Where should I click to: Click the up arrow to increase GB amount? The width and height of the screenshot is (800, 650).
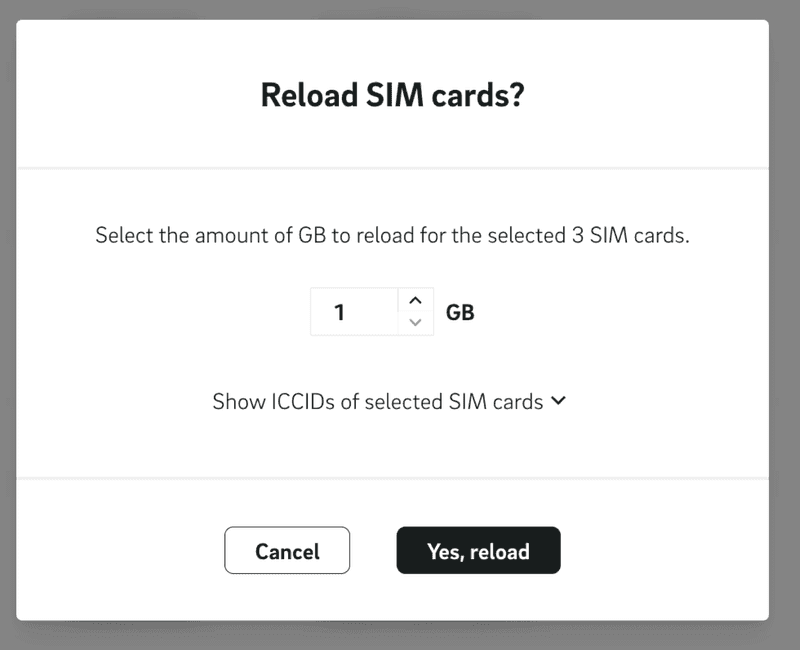416,301
